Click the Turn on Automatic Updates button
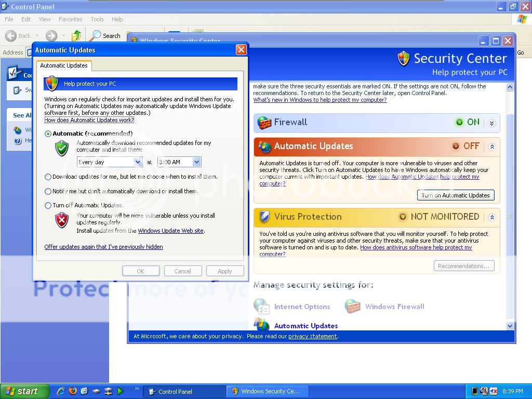 point(455,195)
